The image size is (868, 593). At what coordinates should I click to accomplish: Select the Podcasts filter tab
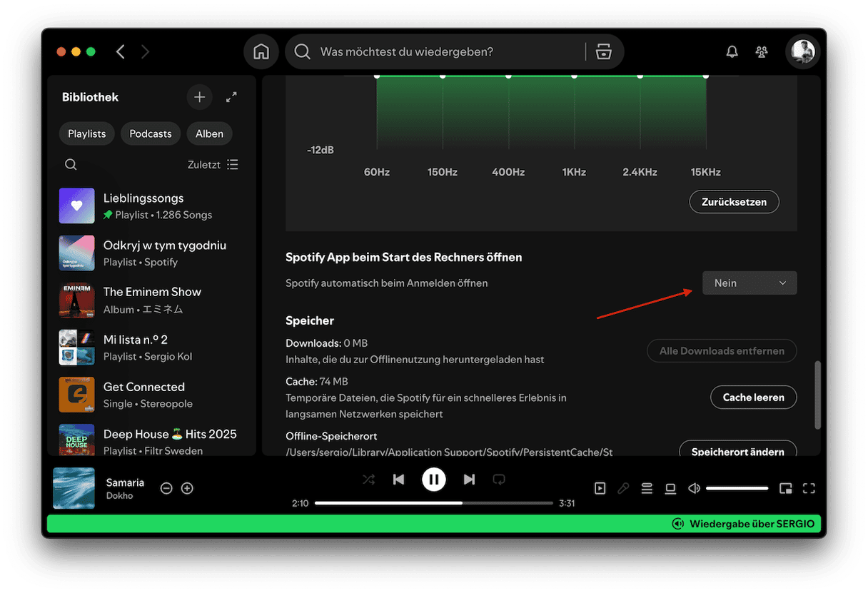click(x=151, y=133)
